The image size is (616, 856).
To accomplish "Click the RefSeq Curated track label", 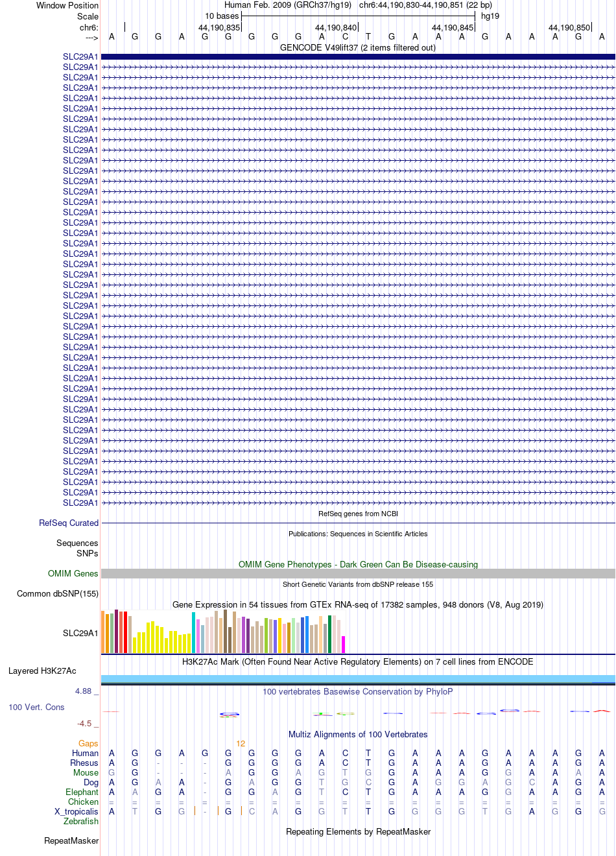I will pos(69,523).
